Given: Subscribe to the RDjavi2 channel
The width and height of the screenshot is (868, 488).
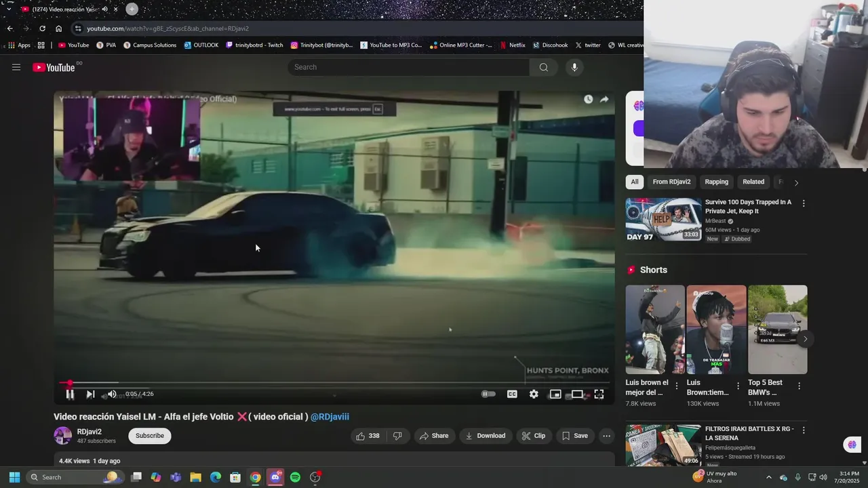Looking at the screenshot, I should pyautogui.click(x=150, y=436).
